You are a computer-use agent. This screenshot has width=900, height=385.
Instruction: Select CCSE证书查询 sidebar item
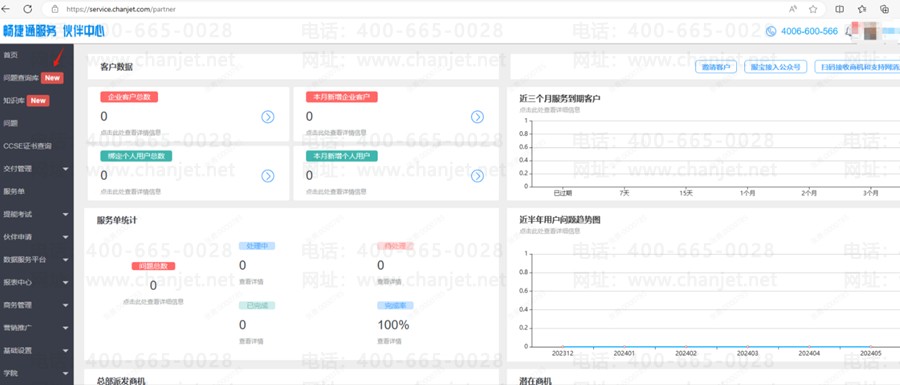pos(27,146)
